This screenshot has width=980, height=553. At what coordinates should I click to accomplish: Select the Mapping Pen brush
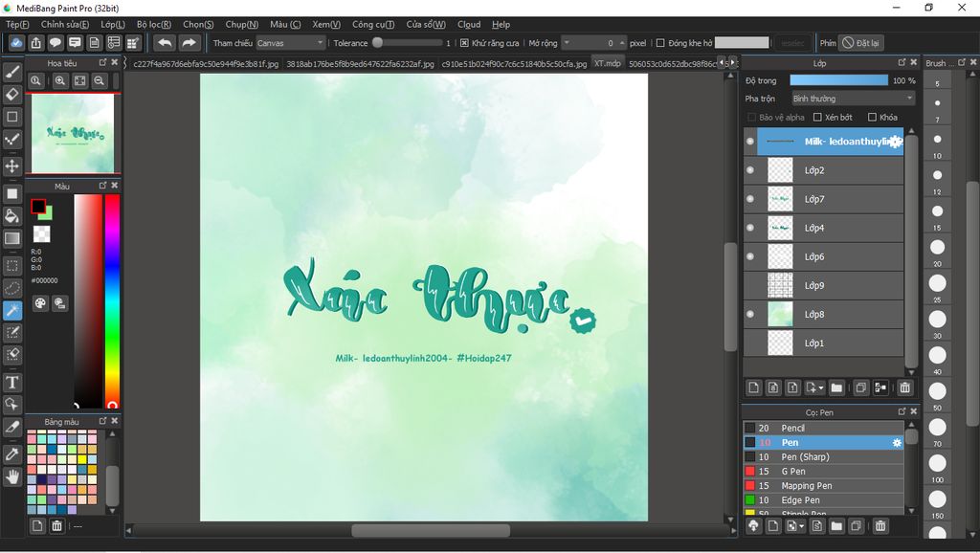pos(823,485)
